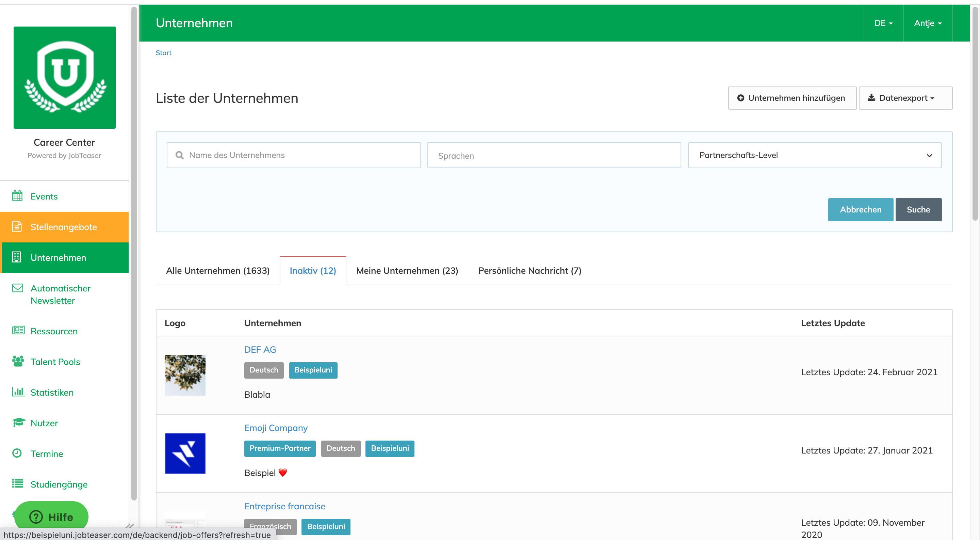Follow the Start breadcrumb link
980x540 pixels.
click(164, 52)
